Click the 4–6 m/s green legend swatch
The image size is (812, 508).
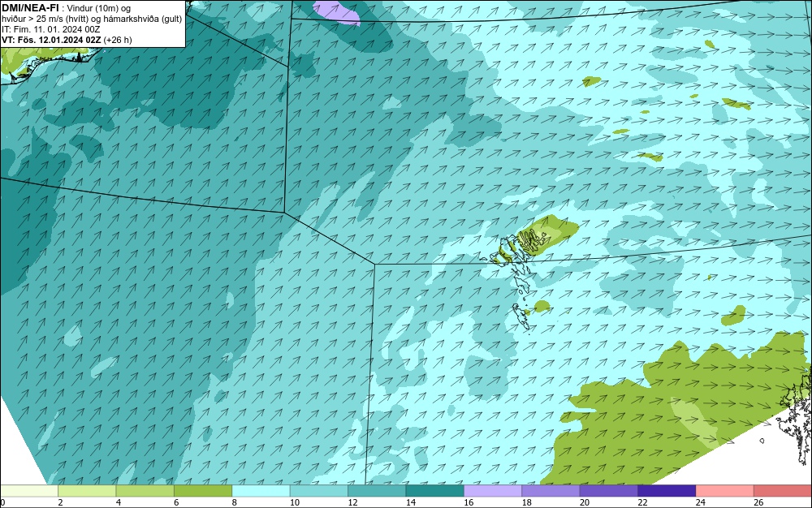(145, 491)
